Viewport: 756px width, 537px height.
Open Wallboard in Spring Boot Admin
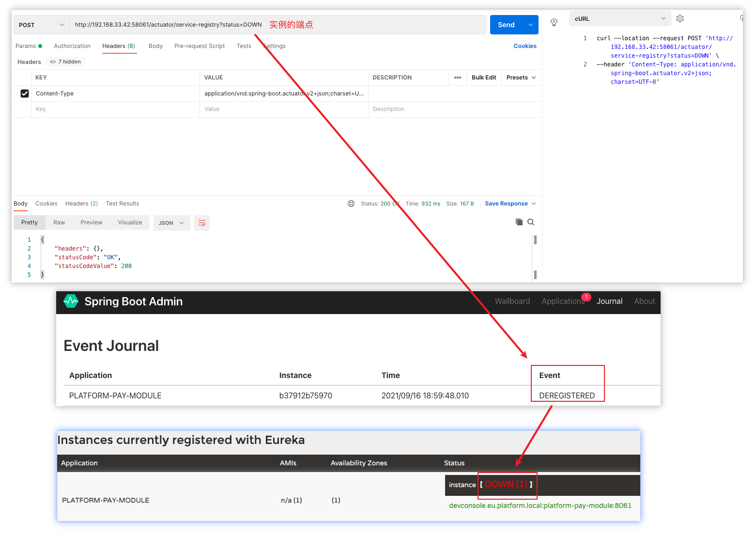[512, 301]
